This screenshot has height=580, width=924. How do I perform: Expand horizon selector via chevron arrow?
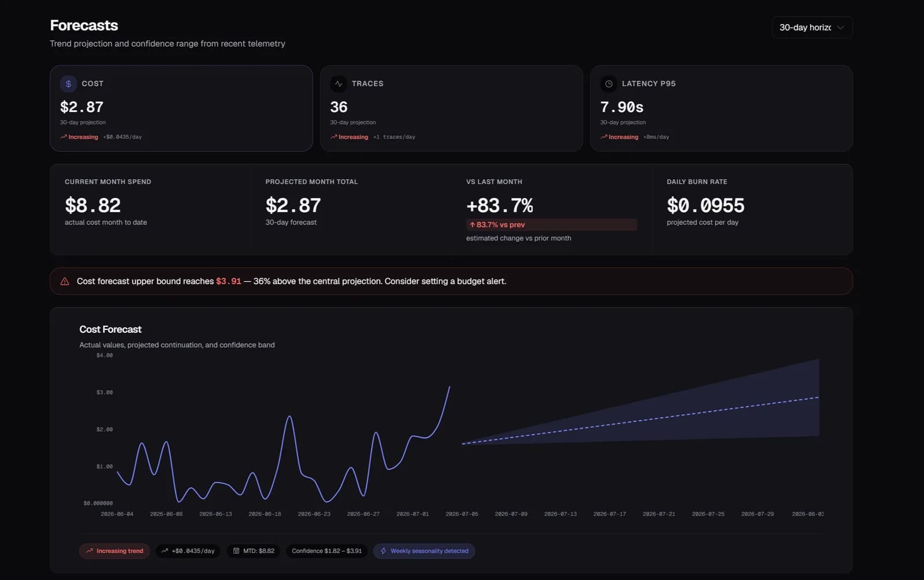840,27
